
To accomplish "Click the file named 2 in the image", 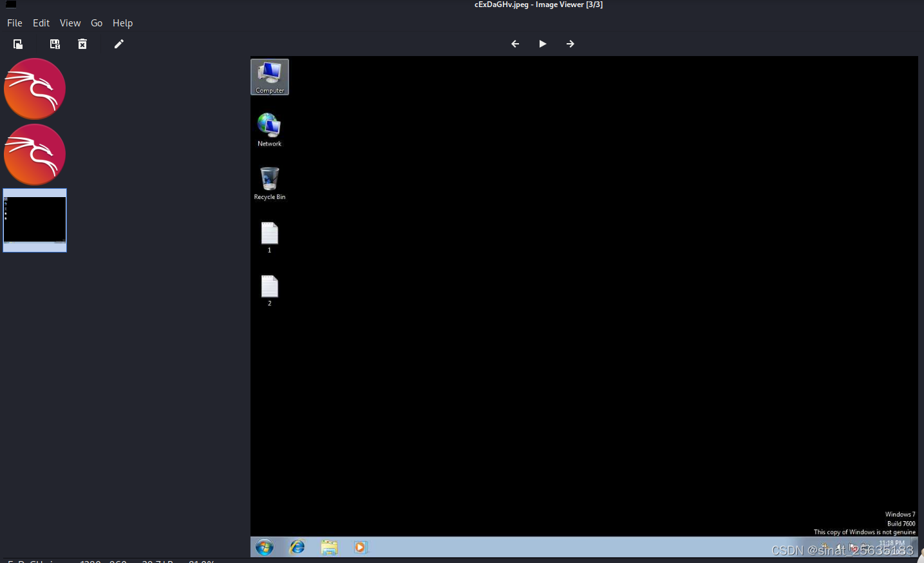I will [x=269, y=291].
